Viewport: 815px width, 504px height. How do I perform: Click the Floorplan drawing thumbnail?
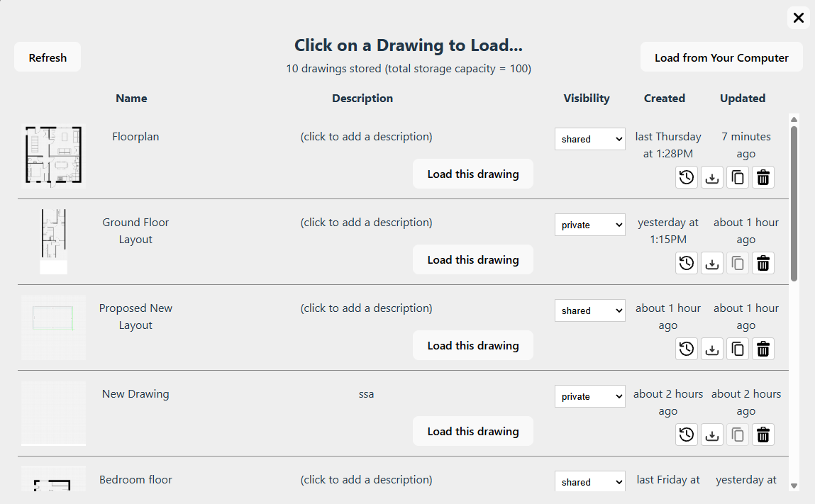pos(54,155)
